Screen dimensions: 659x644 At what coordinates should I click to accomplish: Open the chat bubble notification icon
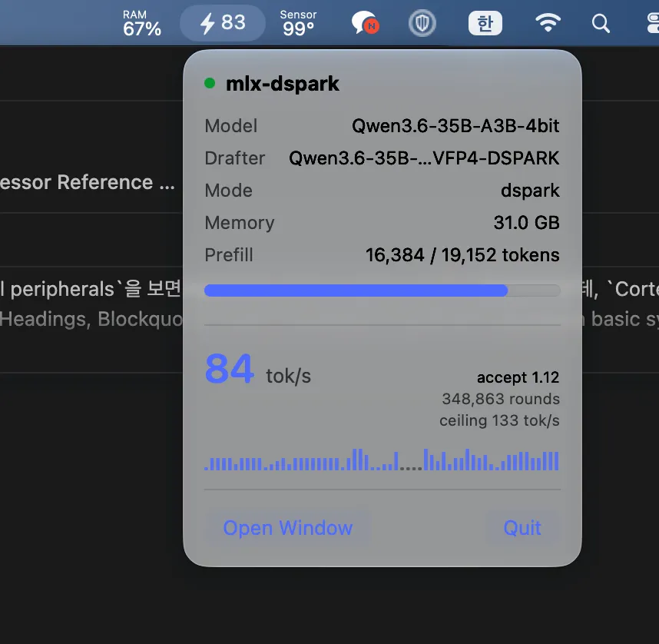click(366, 23)
